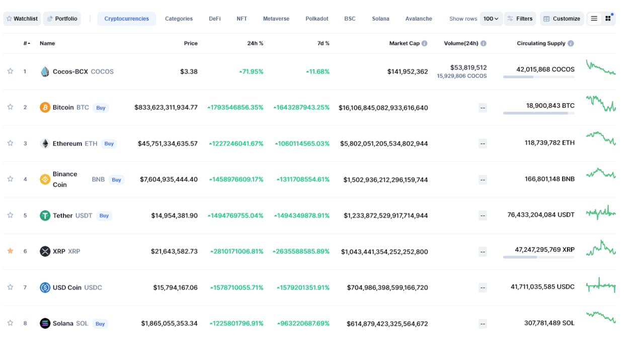Image resolution: width=644 pixels, height=339 pixels.
Task: Select the Avalanche tab
Action: pos(419,19)
